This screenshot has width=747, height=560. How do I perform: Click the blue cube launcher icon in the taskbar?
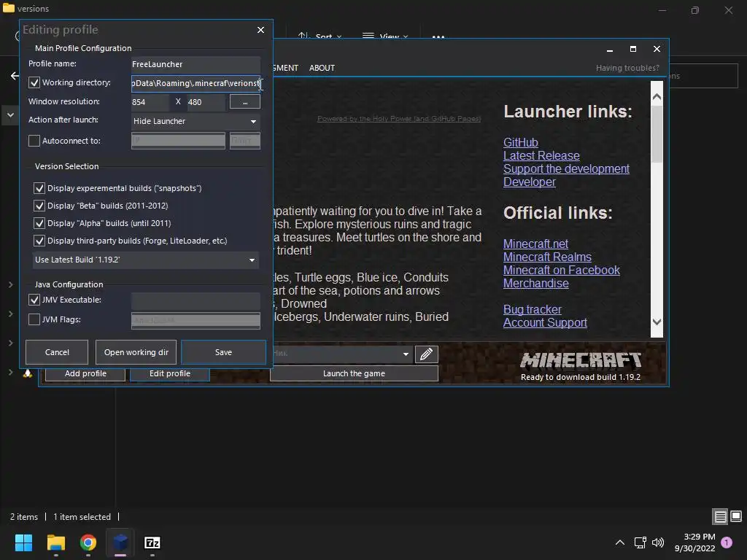pos(120,542)
